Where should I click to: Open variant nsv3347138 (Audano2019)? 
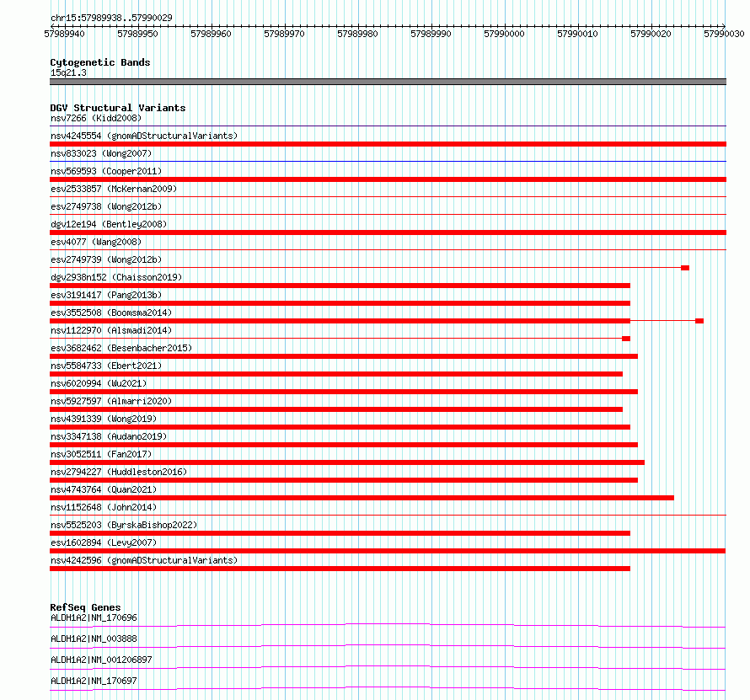(x=109, y=436)
